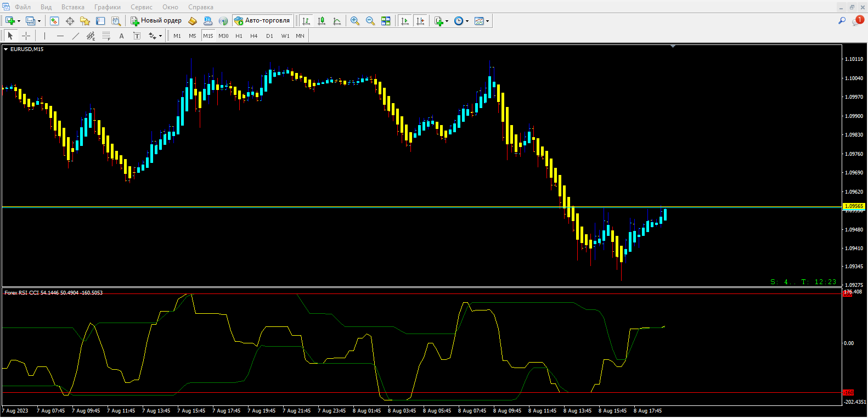This screenshot has height=418, width=868.
Task: Select the Fibonacci retracement tool
Action: tap(106, 36)
